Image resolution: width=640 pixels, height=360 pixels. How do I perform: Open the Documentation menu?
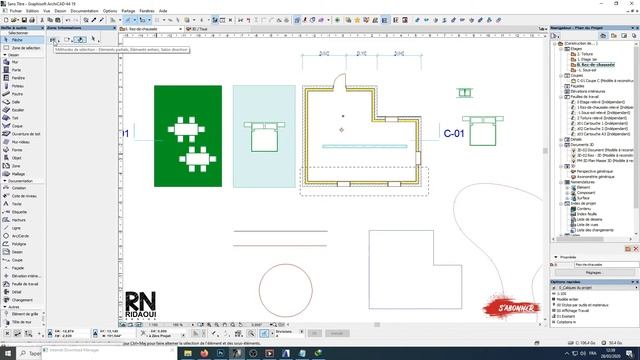tap(84, 11)
